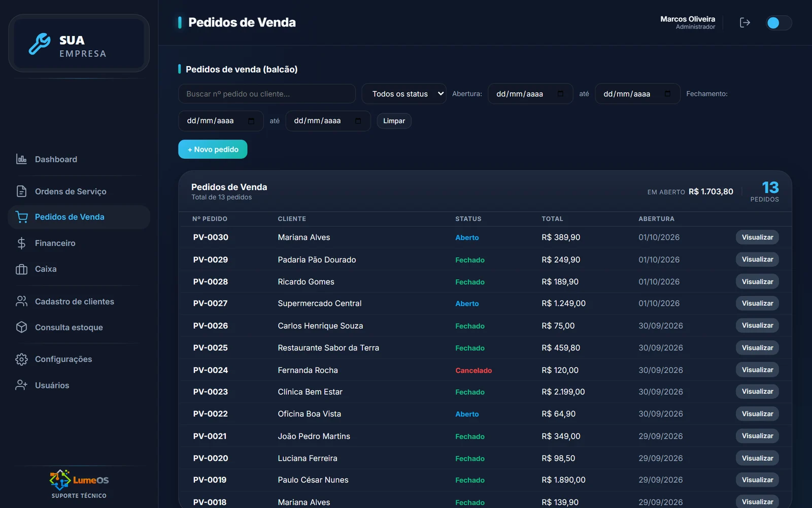Navigate to Caixa in sidebar

[x=79, y=269]
